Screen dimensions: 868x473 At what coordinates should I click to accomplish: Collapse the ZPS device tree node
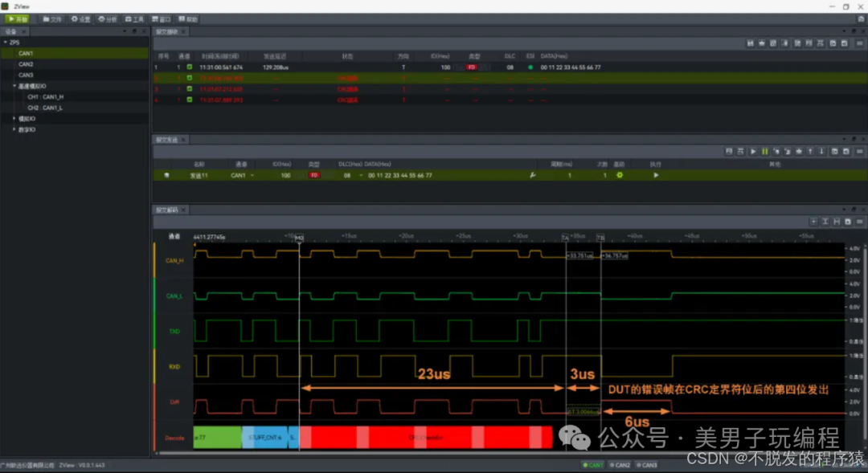tap(6, 43)
